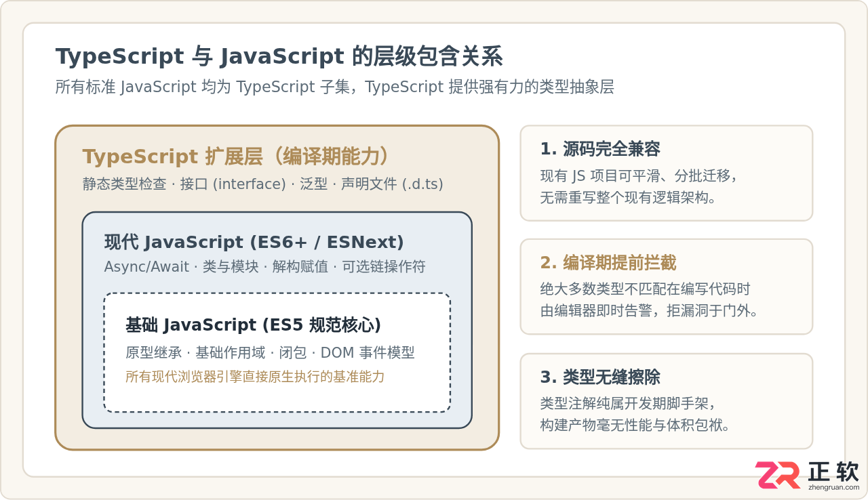Select the heading '3. 类型无缝擦除'
Screen dimensions: 868x500
(x=600, y=377)
